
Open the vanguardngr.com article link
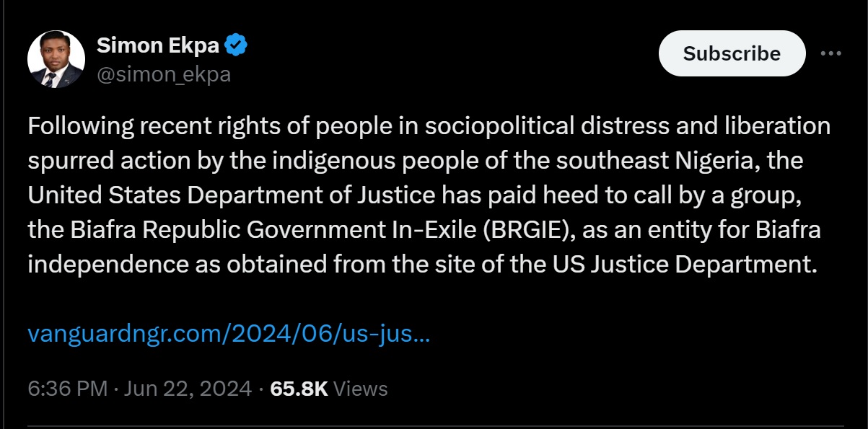(229, 334)
